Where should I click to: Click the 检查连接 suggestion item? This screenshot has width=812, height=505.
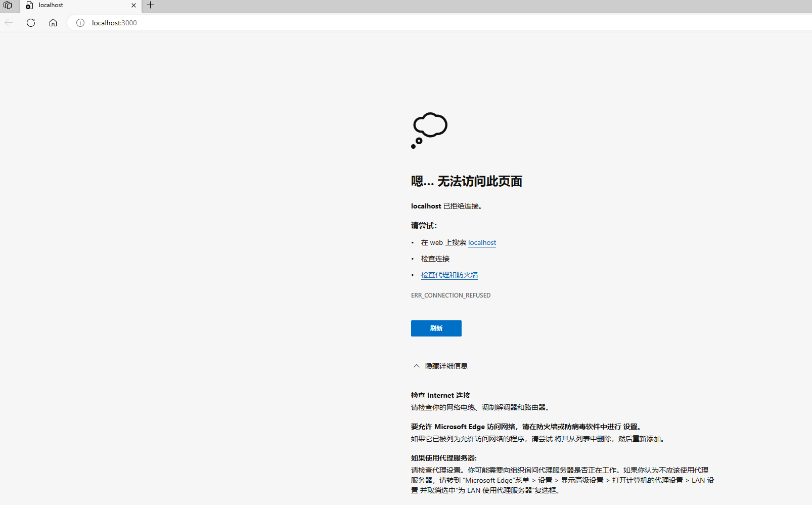pyautogui.click(x=434, y=258)
